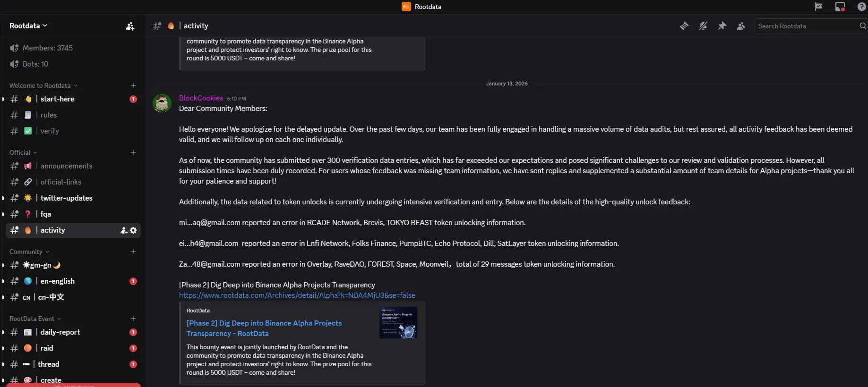868x387 pixels.
Task: Open the Threads icon in channel header
Action: (684, 26)
